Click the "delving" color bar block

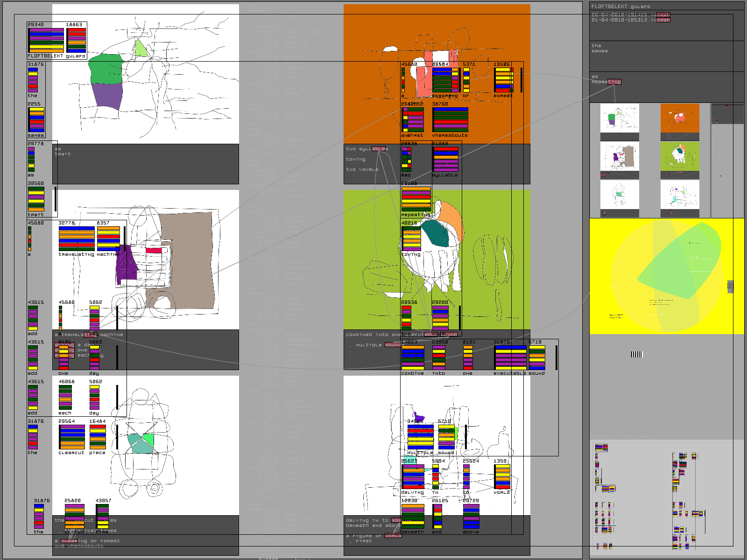[413, 477]
